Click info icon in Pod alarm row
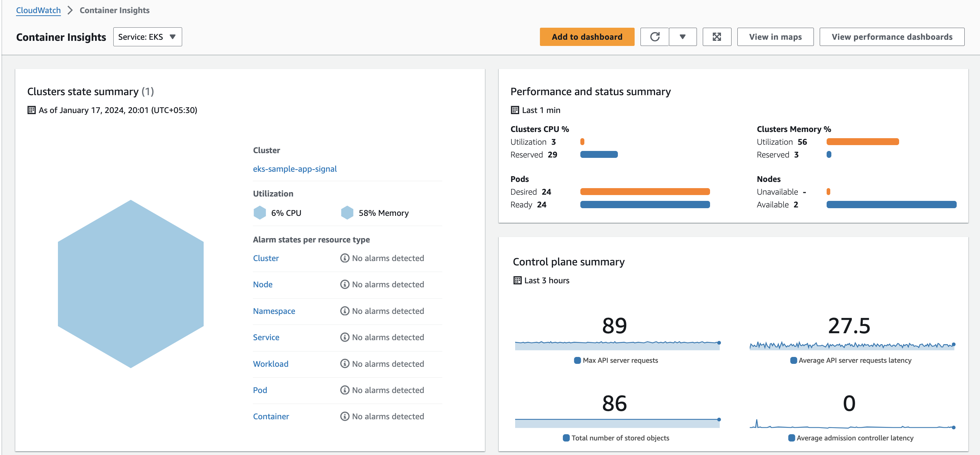 [345, 390]
